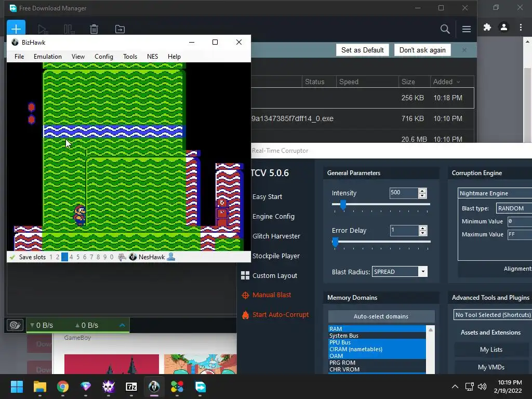The height and width of the screenshot is (399, 532).
Task: Open BizHawk Config menu
Action: click(104, 57)
